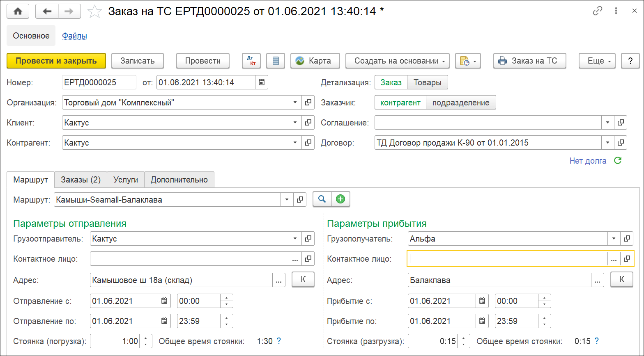
Task: Copy link via the chain icon
Action: pos(597,11)
